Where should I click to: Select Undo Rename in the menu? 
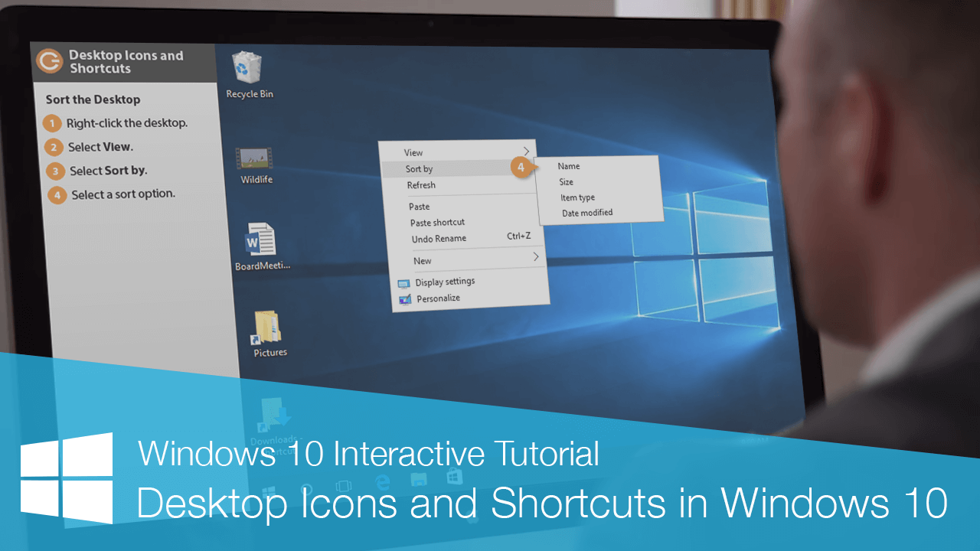pyautogui.click(x=440, y=238)
